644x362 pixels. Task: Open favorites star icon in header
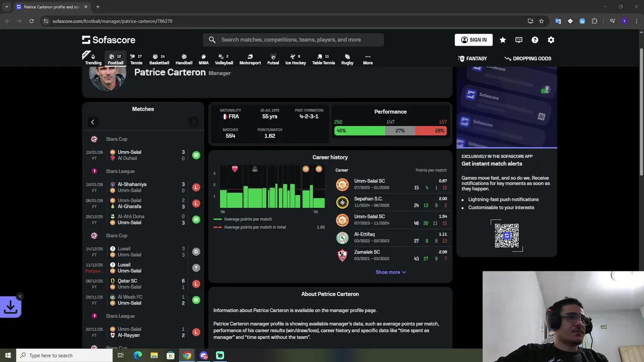503,40
